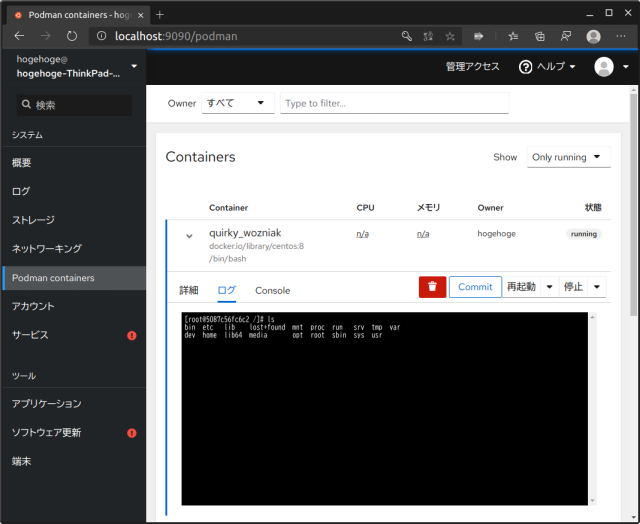Open the Owner filter dropdown
This screenshot has width=640, height=524.
pyautogui.click(x=237, y=103)
